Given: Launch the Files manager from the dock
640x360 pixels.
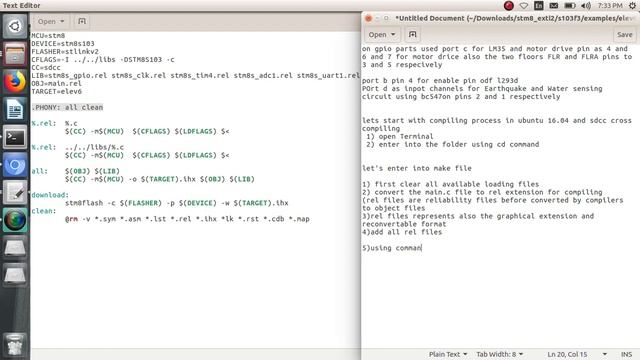Looking at the screenshot, I should pos(15,54).
